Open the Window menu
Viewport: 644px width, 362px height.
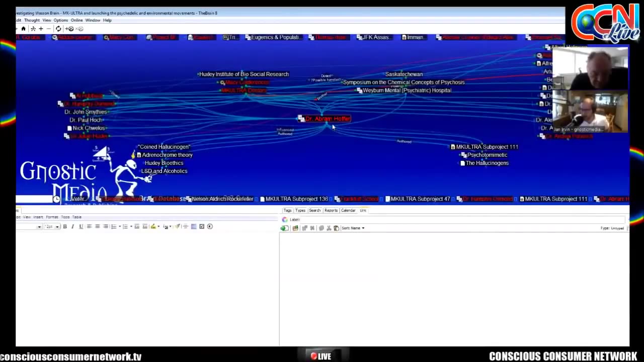click(93, 20)
